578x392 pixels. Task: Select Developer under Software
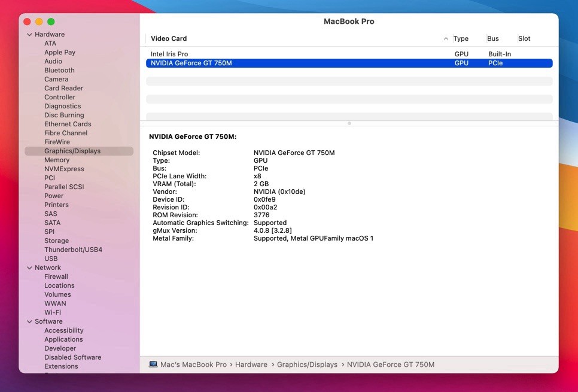pyautogui.click(x=60, y=348)
